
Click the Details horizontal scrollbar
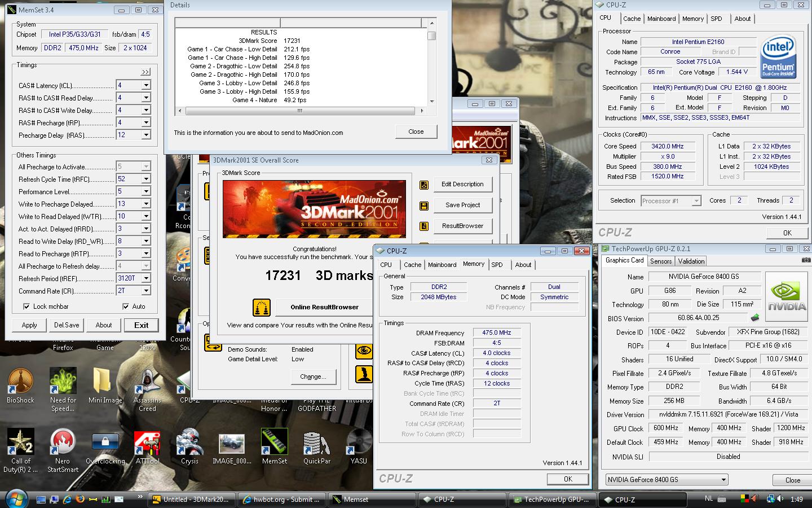pos(300,111)
